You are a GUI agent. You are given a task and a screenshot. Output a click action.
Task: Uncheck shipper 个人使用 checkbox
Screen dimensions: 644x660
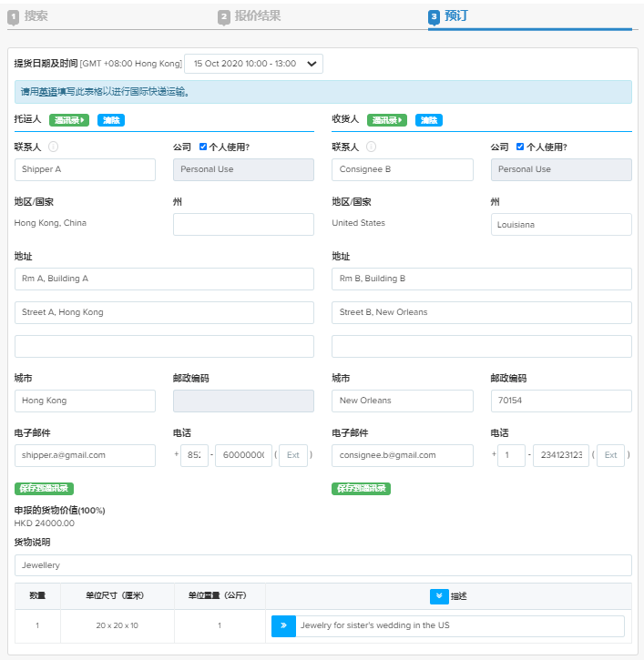[x=203, y=147]
